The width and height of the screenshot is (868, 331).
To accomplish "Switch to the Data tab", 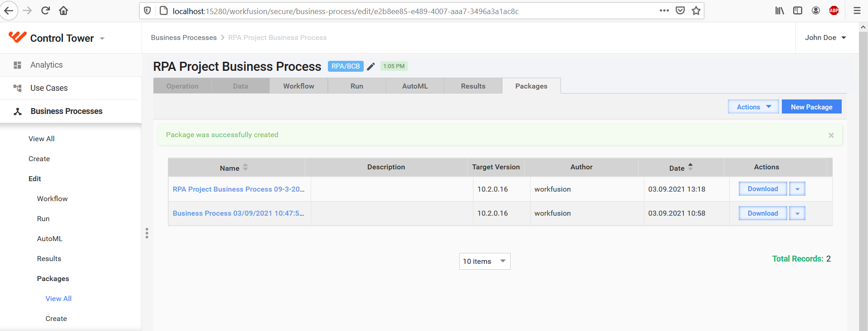I will point(240,86).
